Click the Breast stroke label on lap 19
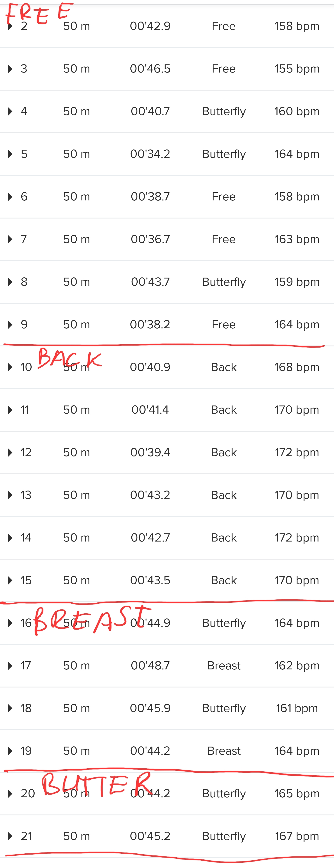 click(x=224, y=751)
